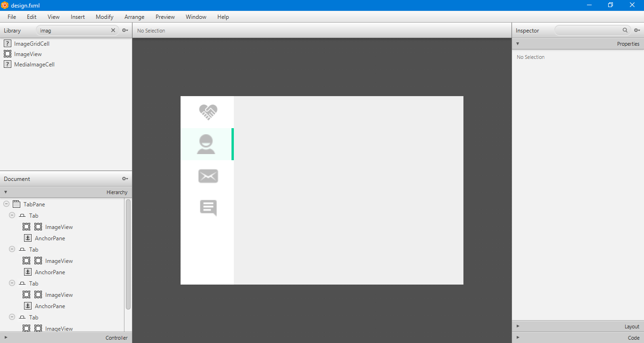The width and height of the screenshot is (644, 343).
Task: Select the handshake heart tab icon in preview
Action: point(207,112)
